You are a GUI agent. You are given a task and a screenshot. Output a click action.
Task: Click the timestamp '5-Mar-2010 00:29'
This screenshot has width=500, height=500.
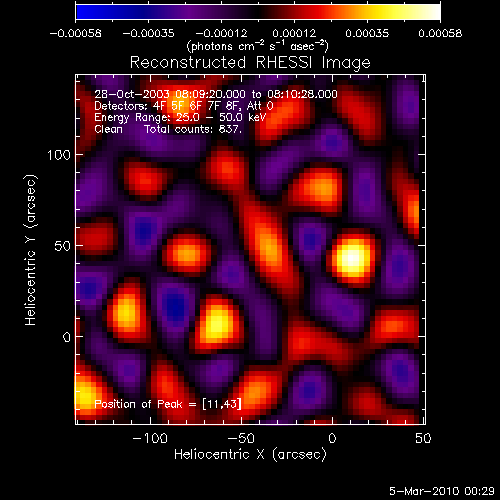point(442,491)
